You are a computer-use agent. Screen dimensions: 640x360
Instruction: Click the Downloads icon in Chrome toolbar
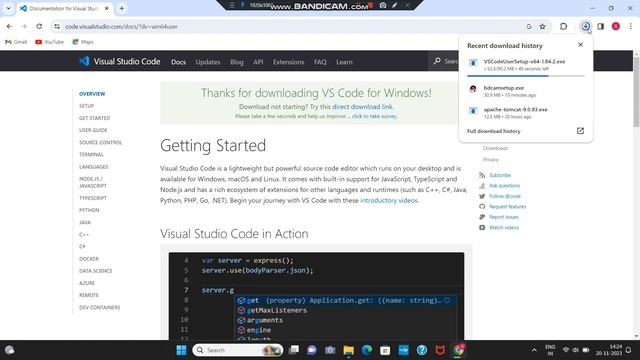click(x=586, y=26)
